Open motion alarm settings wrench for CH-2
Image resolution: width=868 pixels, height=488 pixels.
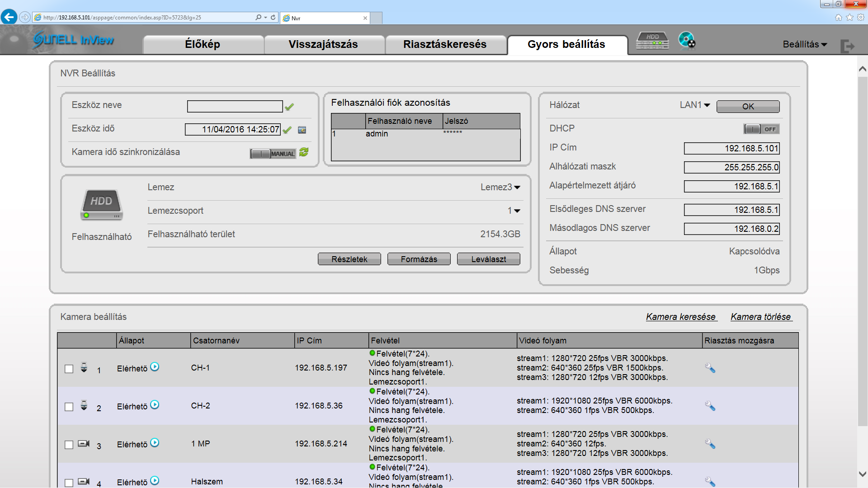point(710,406)
